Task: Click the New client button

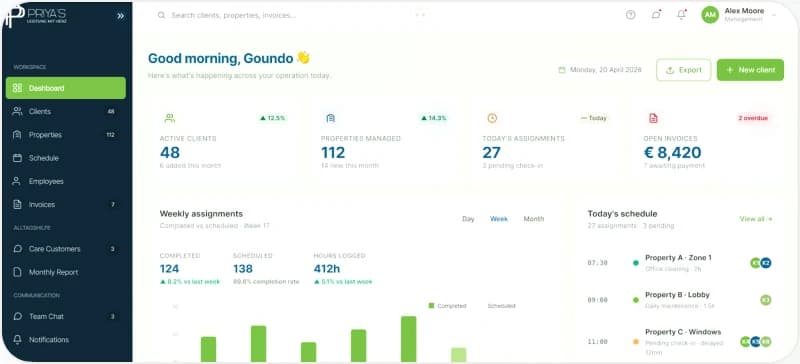Action: (750, 70)
